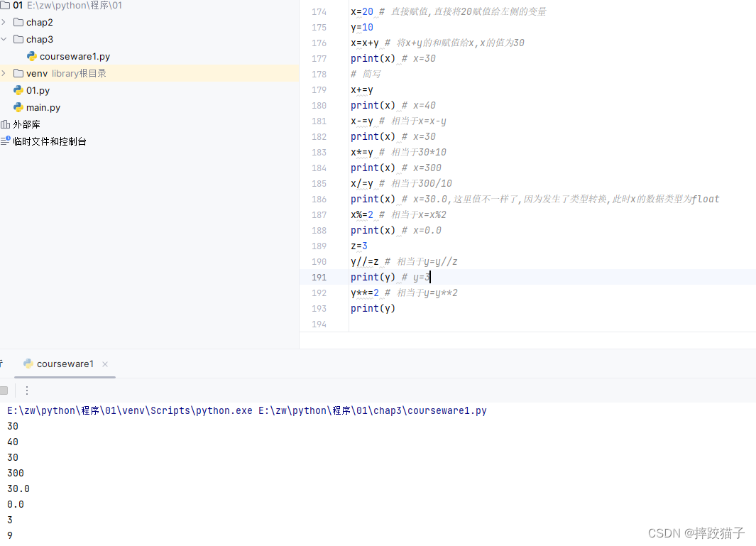Click code line x/=y
Screen dimensions: 756x546
(x=361, y=184)
